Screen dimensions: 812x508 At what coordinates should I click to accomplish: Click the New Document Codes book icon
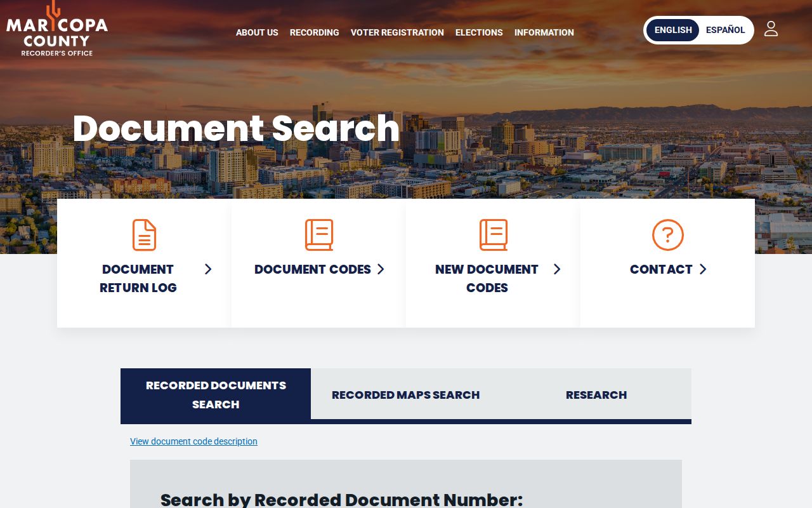[x=494, y=235]
